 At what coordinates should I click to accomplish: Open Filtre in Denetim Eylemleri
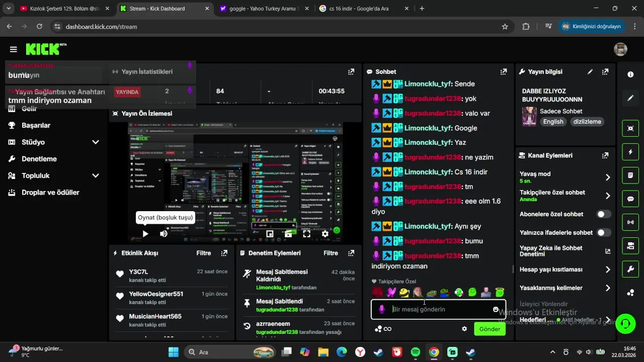pos(331,253)
